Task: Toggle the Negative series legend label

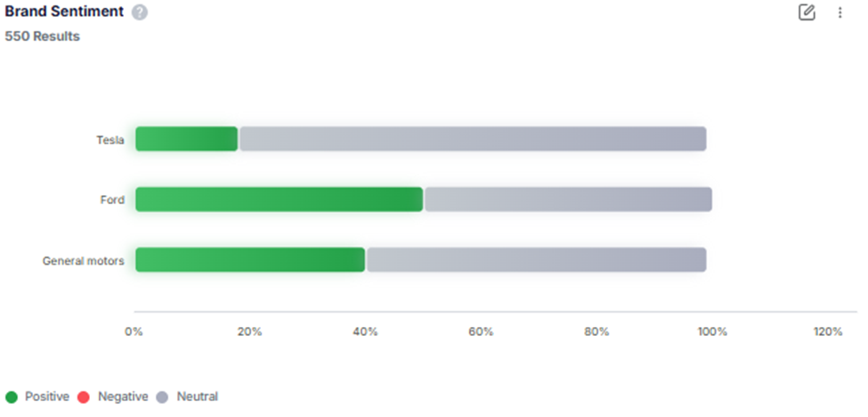Action: tap(123, 397)
